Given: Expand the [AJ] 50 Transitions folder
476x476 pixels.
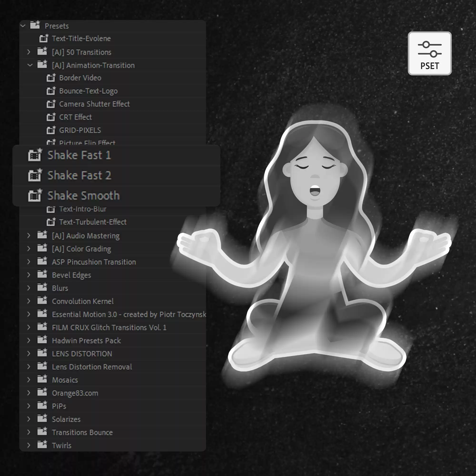Looking at the screenshot, I should [29, 52].
